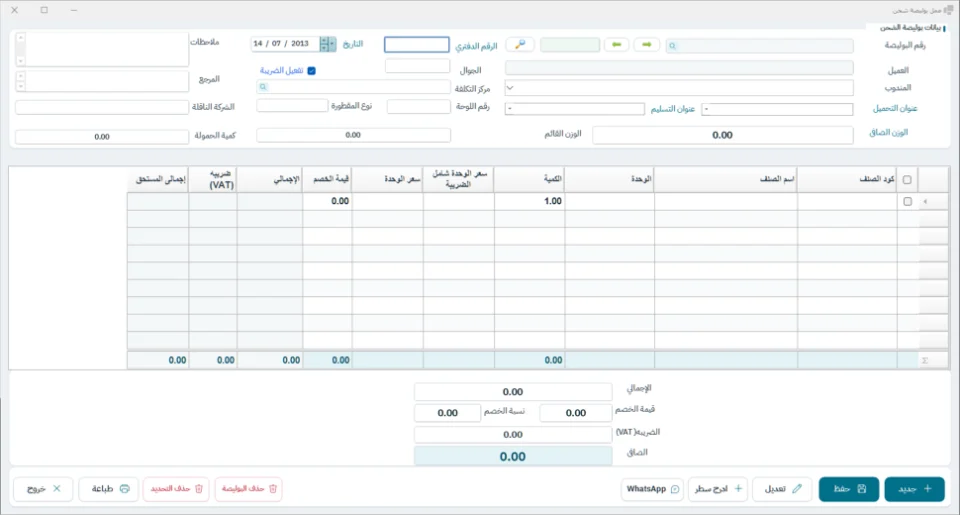Click the Edit (تعديل) button

[x=782, y=489]
